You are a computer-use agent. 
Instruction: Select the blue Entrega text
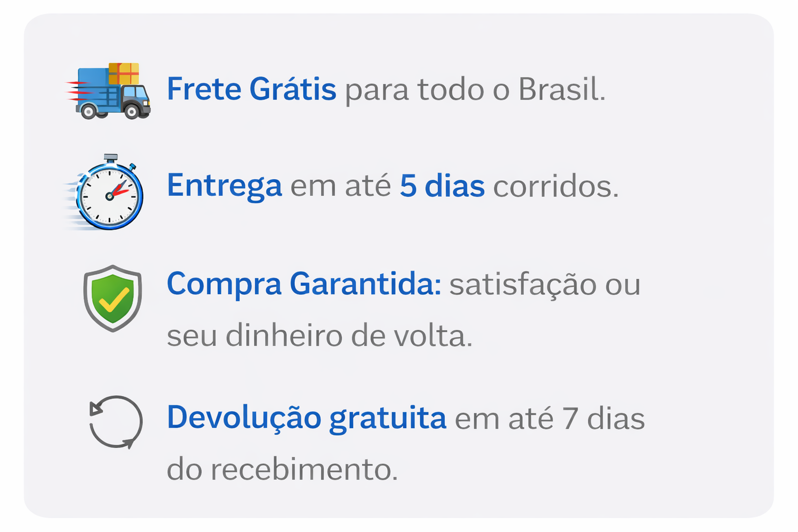pyautogui.click(x=224, y=186)
